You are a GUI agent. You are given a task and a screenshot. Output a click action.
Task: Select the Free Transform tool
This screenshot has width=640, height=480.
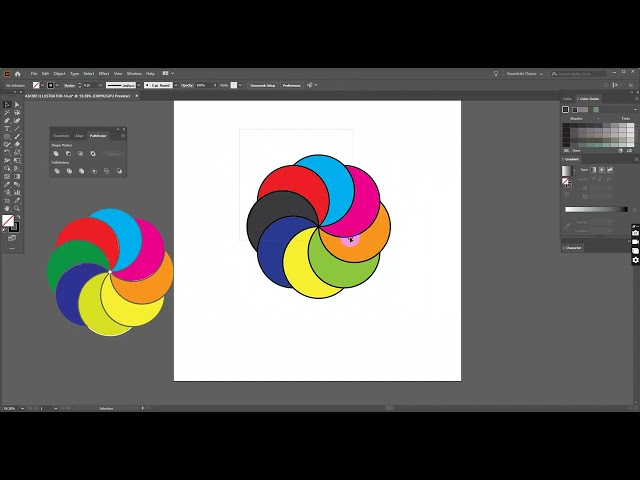(x=17, y=160)
